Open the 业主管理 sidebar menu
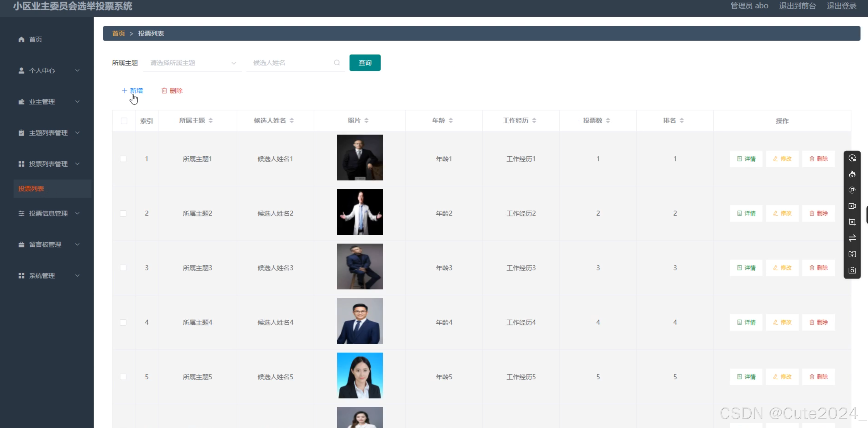 pos(47,102)
